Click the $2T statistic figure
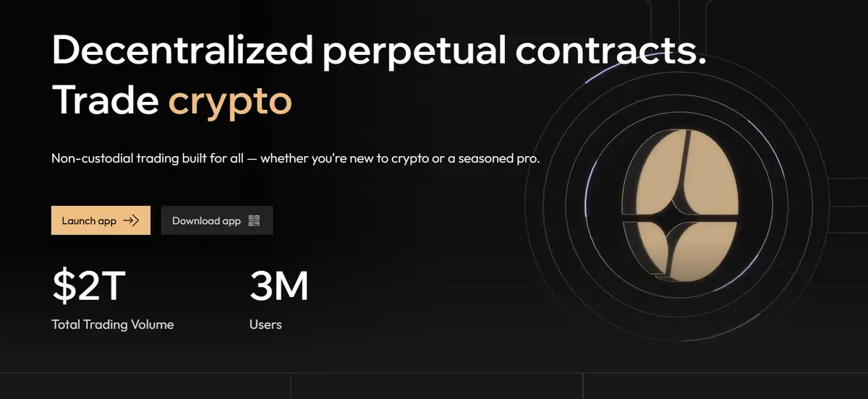This screenshot has height=399, width=868. (88, 286)
